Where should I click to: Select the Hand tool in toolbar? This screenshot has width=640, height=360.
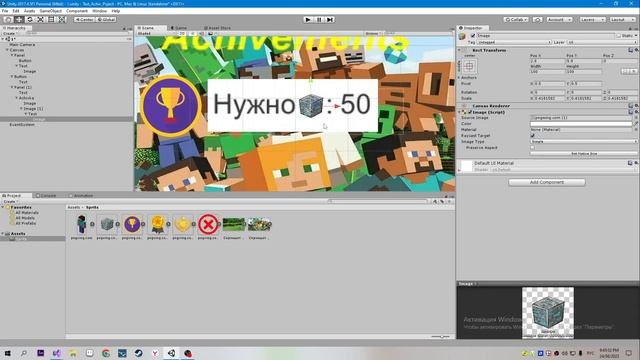pyautogui.click(x=8, y=19)
